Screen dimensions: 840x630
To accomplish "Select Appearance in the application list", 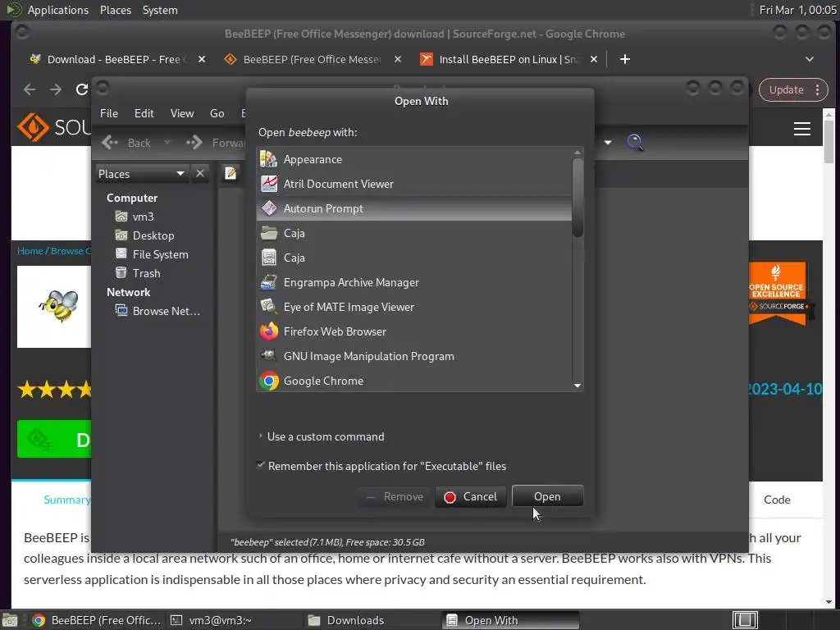I will (x=414, y=159).
